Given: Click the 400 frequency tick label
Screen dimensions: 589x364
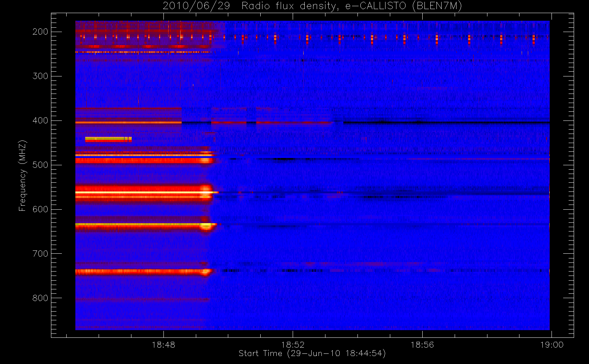Looking at the screenshot, I should coord(40,120).
